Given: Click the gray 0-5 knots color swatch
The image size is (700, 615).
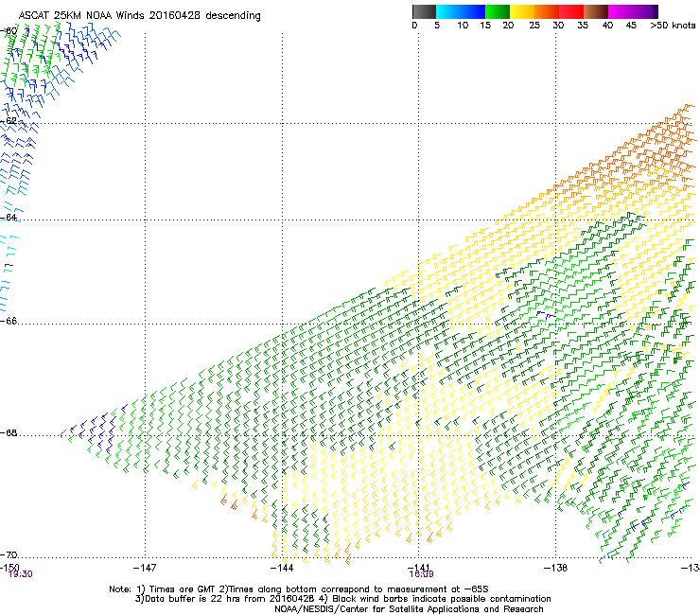Looking at the screenshot, I should point(424,11).
